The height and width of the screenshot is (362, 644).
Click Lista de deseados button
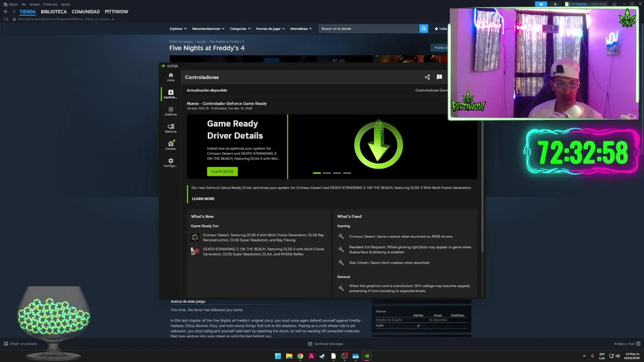click(x=441, y=29)
